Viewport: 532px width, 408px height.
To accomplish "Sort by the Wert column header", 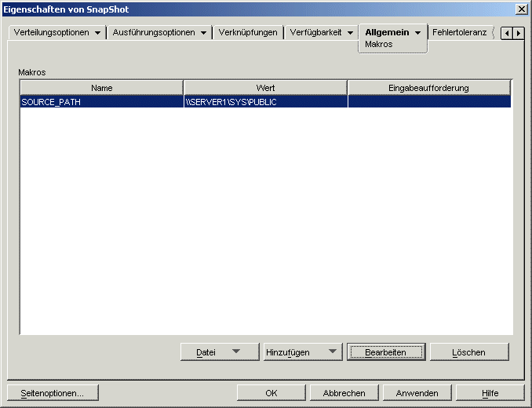I will (265, 88).
